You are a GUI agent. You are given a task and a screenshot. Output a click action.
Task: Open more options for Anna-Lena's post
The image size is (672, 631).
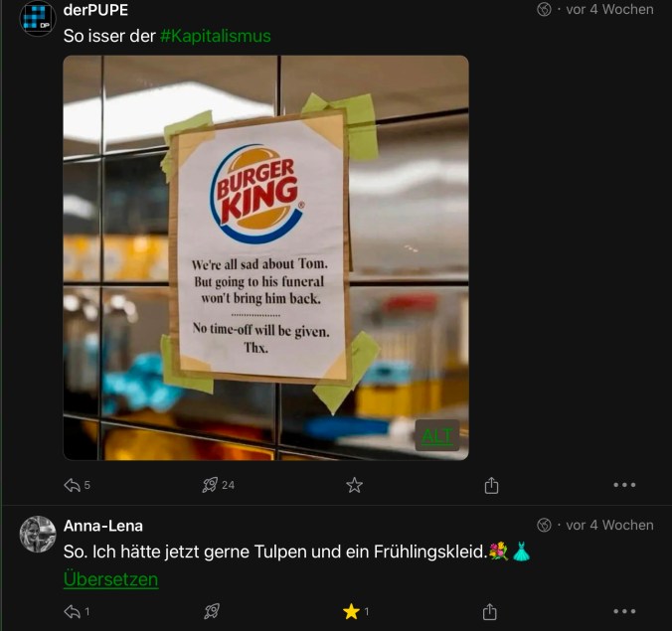tap(624, 611)
